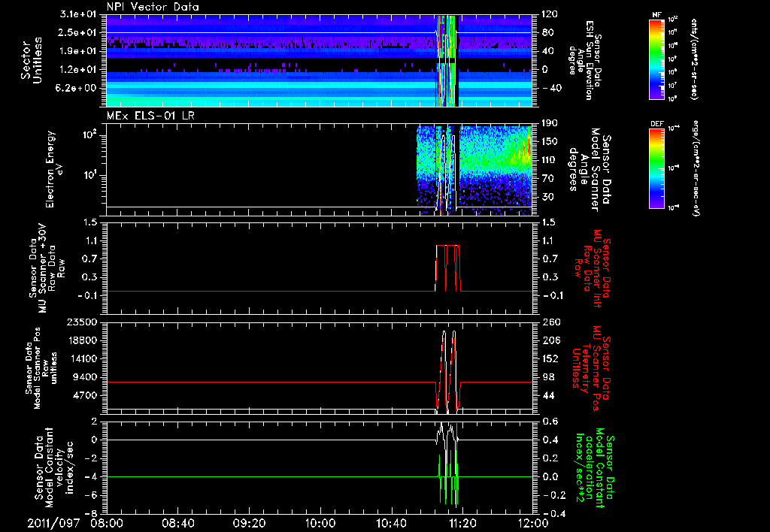
Task: Click the "-6" velocity tick value
Action: tap(91, 495)
